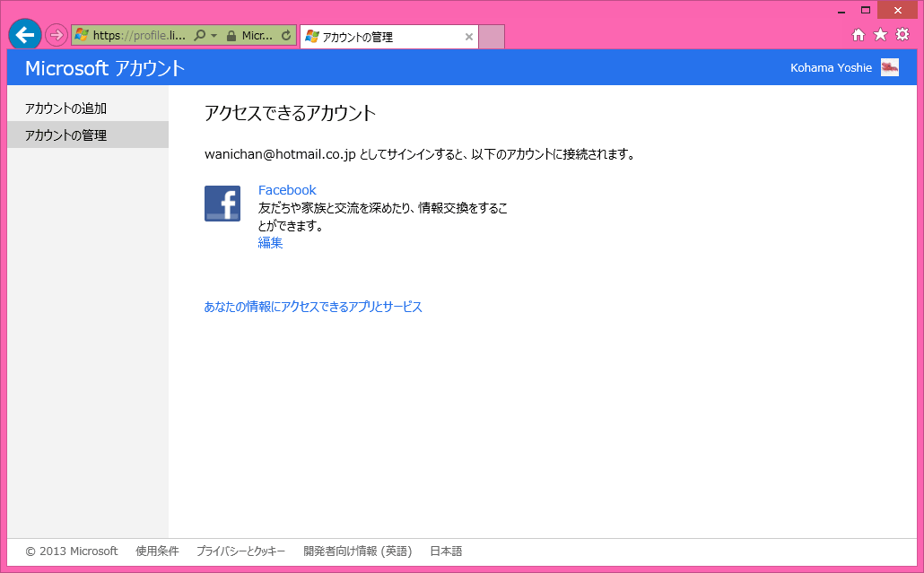Click the search magnifier in address bar

[200, 35]
